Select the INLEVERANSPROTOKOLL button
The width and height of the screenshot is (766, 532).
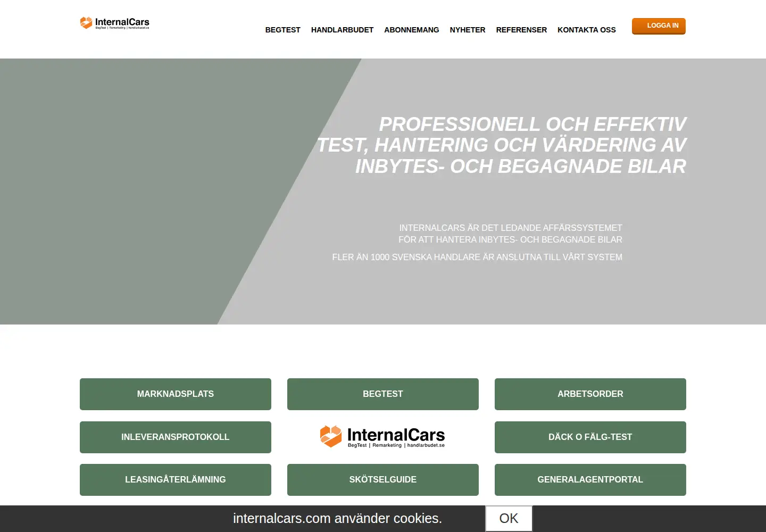click(x=176, y=437)
